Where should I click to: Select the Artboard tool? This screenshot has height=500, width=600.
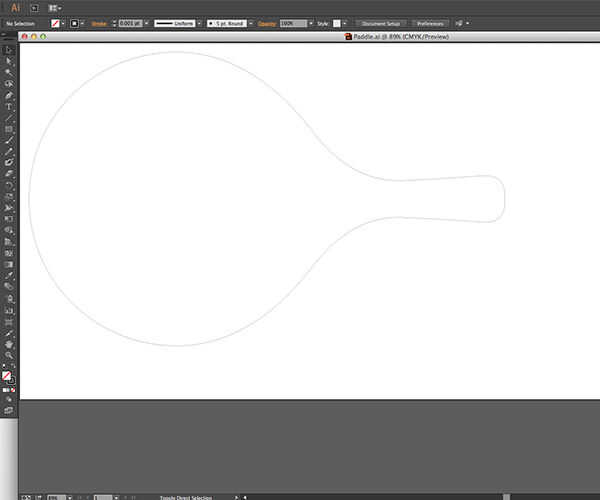(x=8, y=322)
